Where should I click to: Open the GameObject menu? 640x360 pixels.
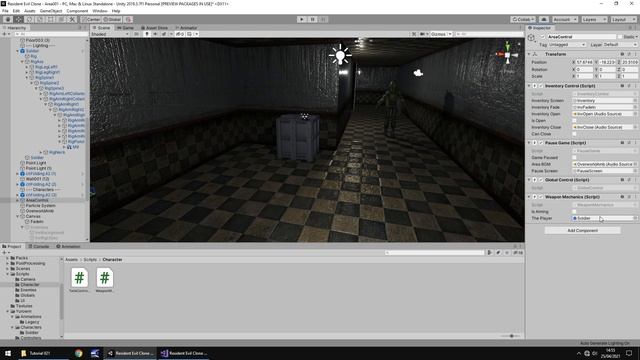51,11
